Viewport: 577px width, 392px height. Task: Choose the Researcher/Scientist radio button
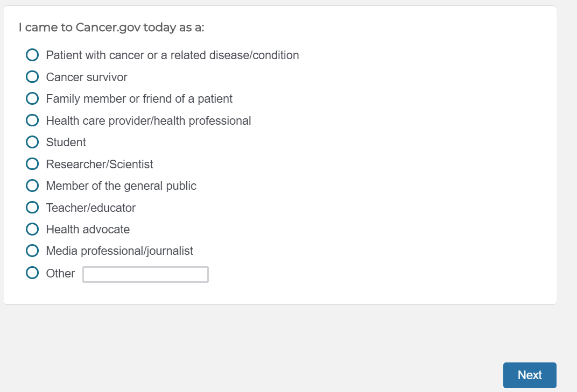32,164
